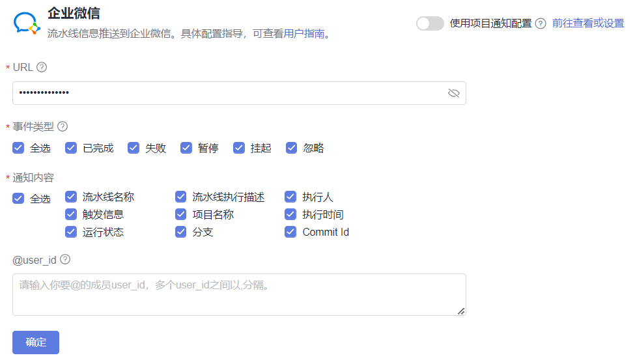
Task: Uncheck 流水线名称 in notification content
Action: click(71, 197)
